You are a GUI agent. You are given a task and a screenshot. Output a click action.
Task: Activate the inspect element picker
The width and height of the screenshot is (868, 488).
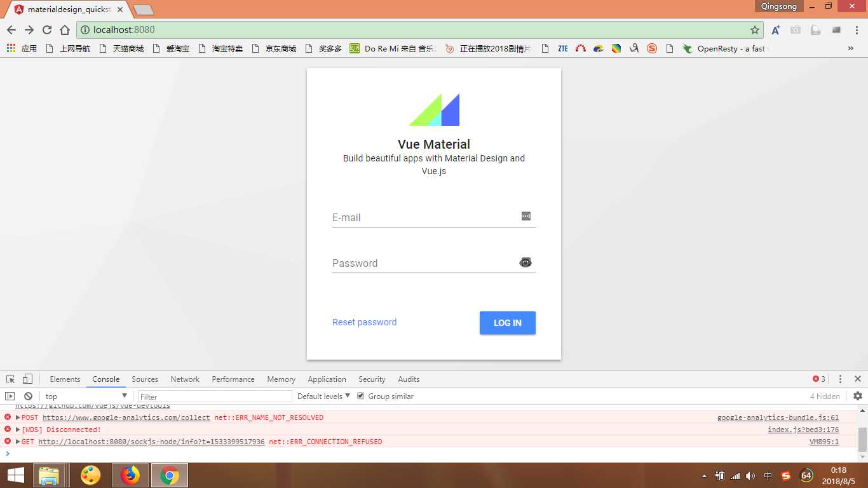[x=11, y=379]
